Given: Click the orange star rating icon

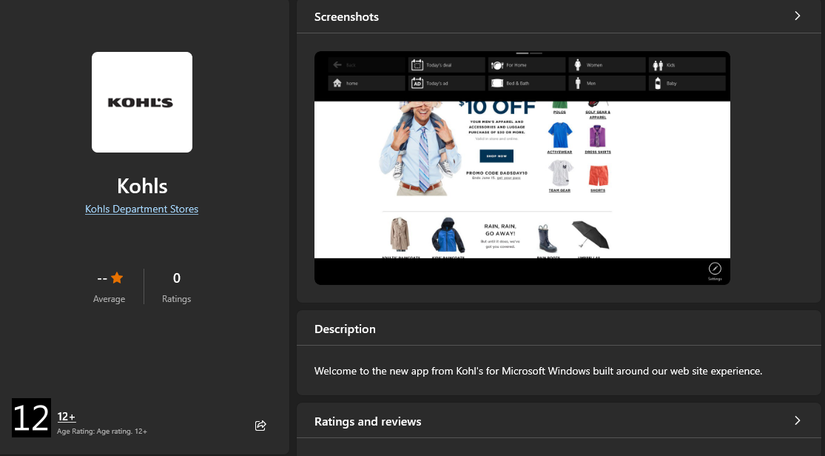Looking at the screenshot, I should pos(117,278).
